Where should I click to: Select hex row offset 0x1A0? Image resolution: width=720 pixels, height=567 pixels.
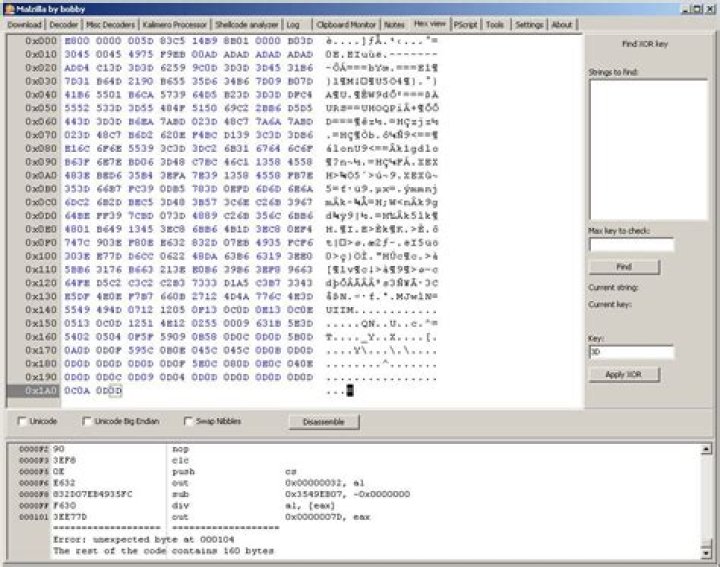coord(41,391)
